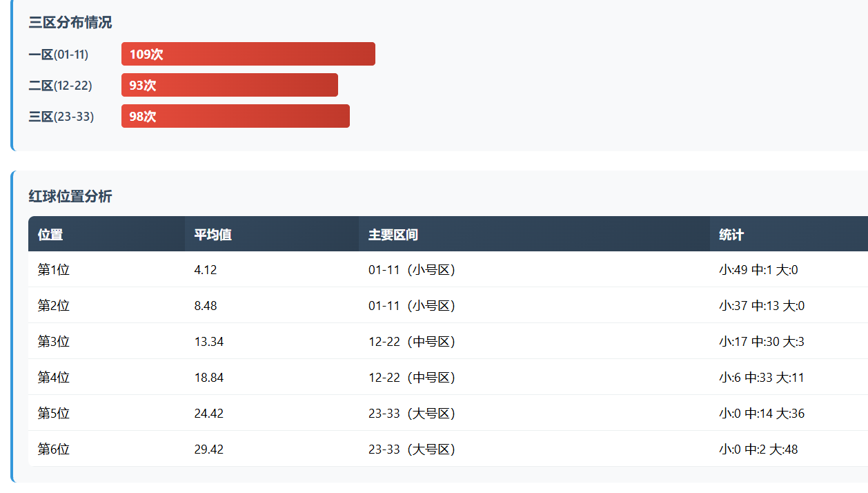Click the 18.84 average value cell
868x493 pixels.
[209, 378]
